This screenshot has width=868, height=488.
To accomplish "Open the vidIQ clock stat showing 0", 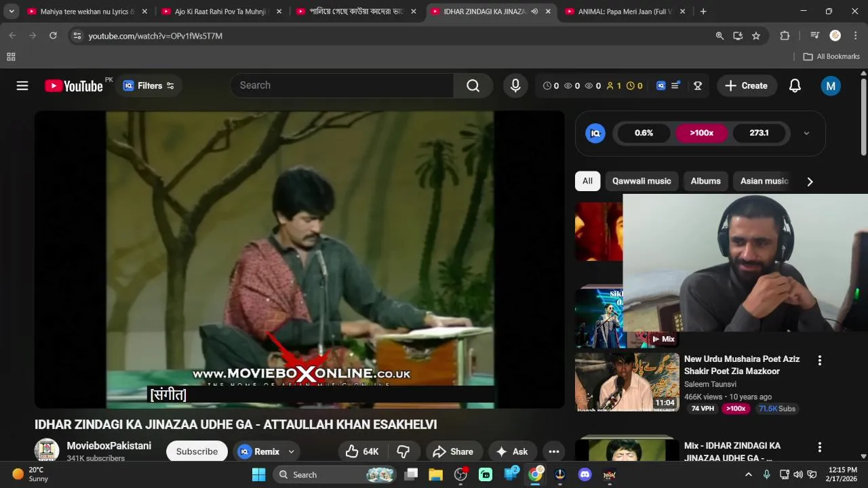I will point(551,86).
